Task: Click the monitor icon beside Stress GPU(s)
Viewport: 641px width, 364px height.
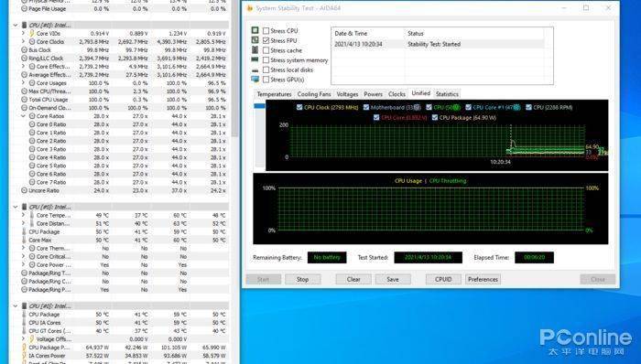Action: (x=255, y=80)
